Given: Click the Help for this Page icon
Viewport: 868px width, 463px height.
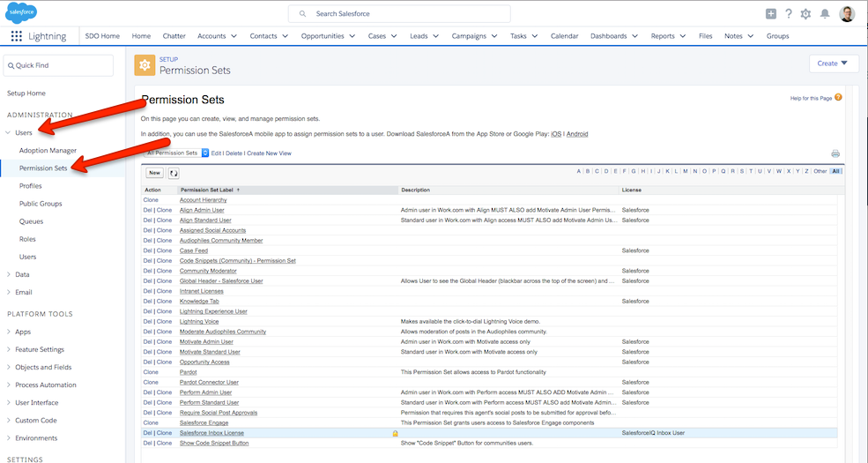Looking at the screenshot, I should tap(838, 98).
